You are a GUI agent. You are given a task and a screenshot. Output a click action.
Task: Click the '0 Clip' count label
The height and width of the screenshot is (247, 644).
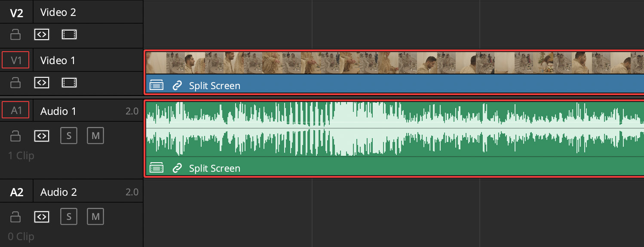click(x=21, y=236)
